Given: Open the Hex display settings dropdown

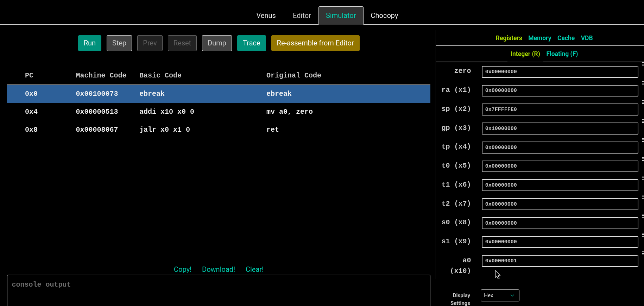Looking at the screenshot, I should click(500, 295).
